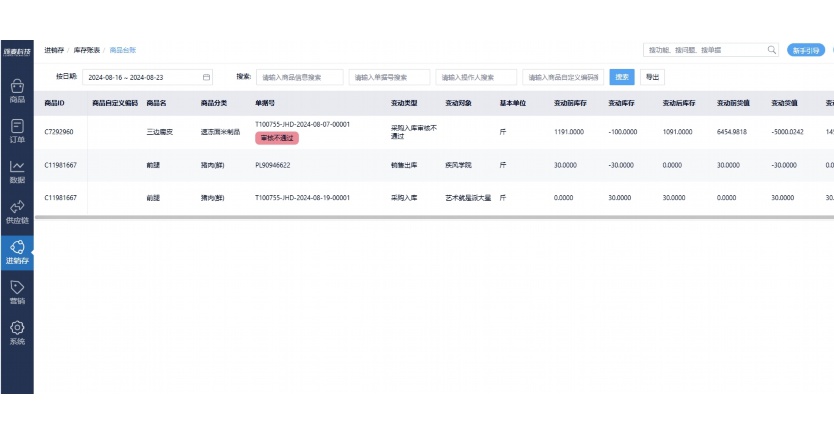Click the table's horizontal scrollbar
834x434 pixels.
pos(434,217)
